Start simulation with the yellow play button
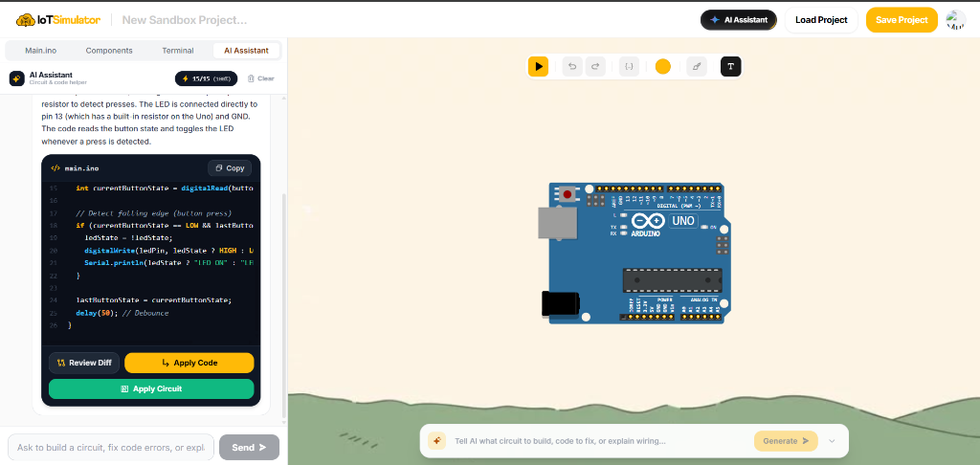 [538, 66]
